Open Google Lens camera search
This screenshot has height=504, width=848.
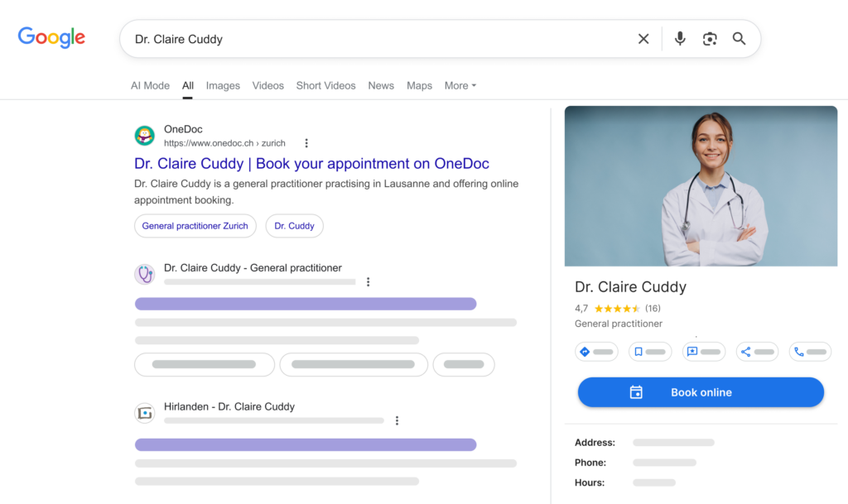710,39
